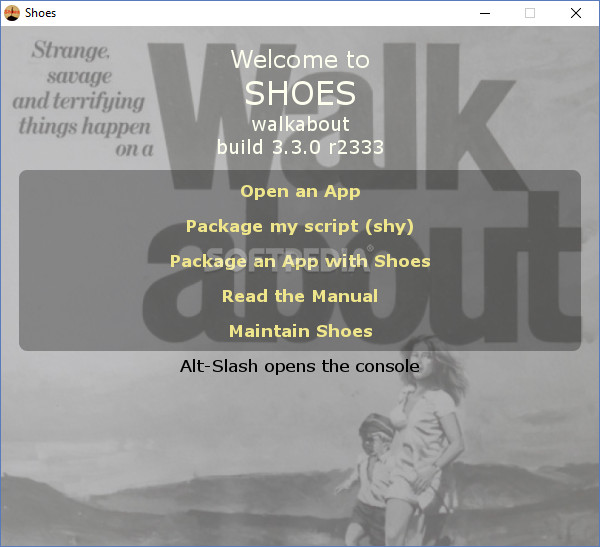The width and height of the screenshot is (600, 547).
Task: Close the Shoes window
Action: click(576, 13)
